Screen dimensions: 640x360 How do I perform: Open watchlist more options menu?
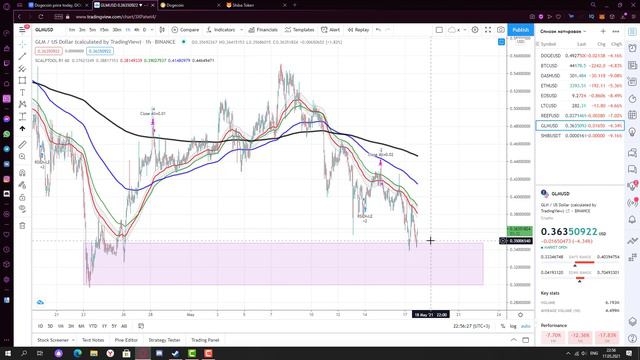[x=616, y=31]
